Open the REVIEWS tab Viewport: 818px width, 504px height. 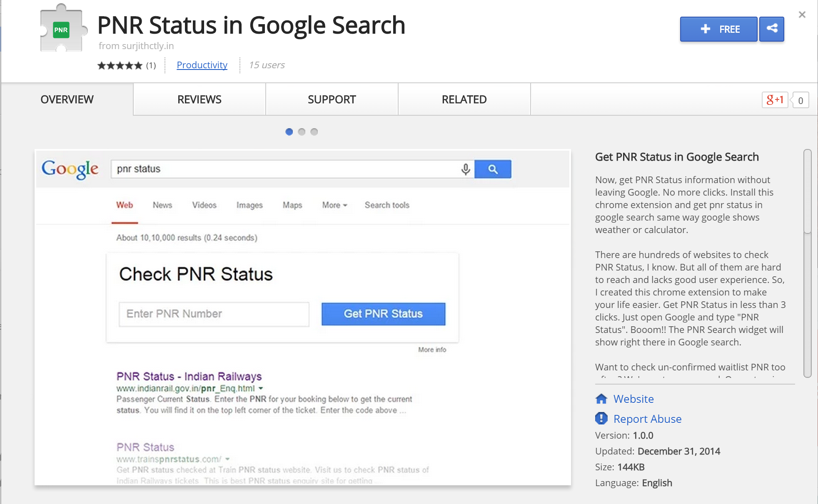200,99
